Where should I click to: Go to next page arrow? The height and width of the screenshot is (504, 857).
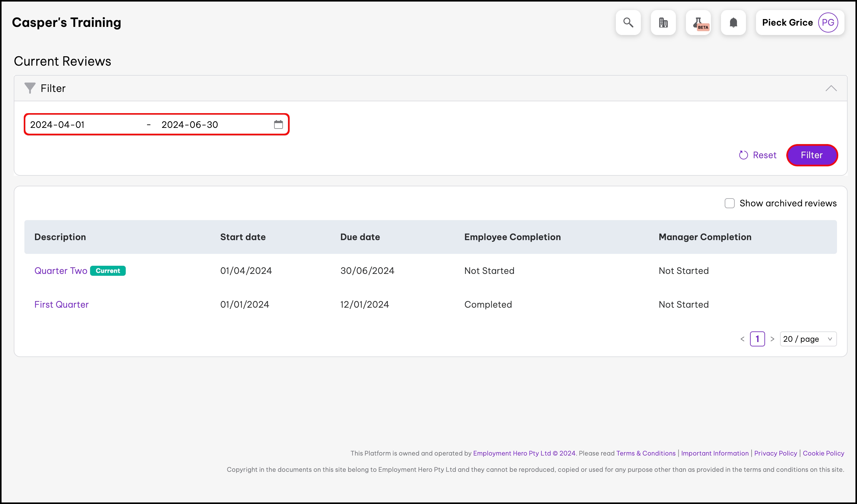click(772, 339)
